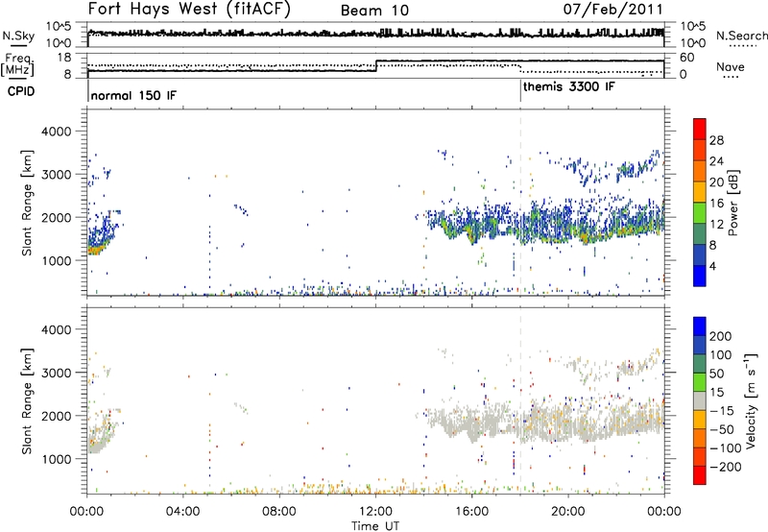Click the '12:00' time axis tick label

[375, 512]
